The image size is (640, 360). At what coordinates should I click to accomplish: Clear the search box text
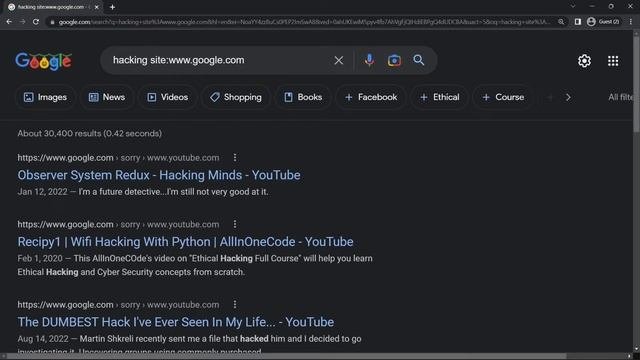(339, 60)
